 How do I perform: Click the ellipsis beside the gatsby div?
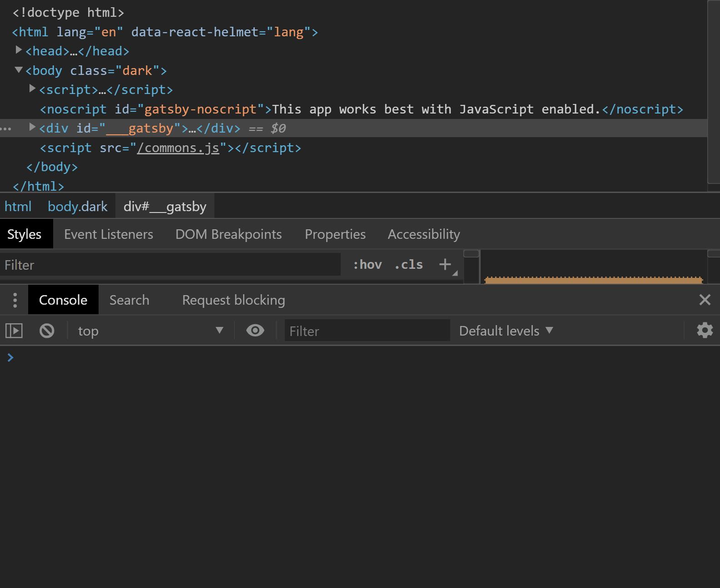[x=6, y=129]
